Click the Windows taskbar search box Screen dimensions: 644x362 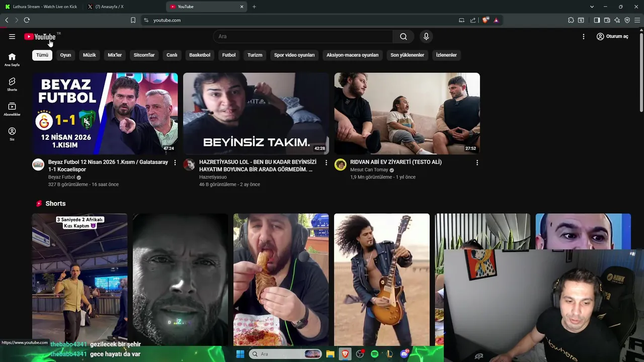point(286,354)
